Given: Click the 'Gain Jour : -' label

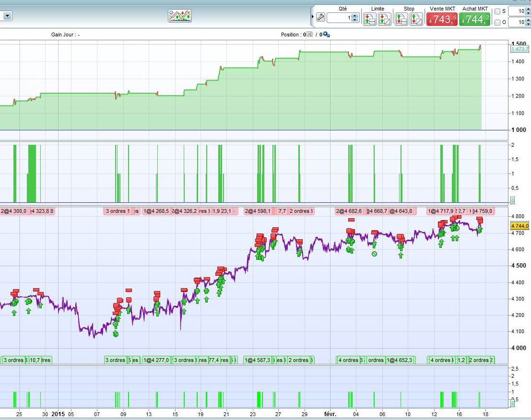Looking at the screenshot, I should [66, 35].
